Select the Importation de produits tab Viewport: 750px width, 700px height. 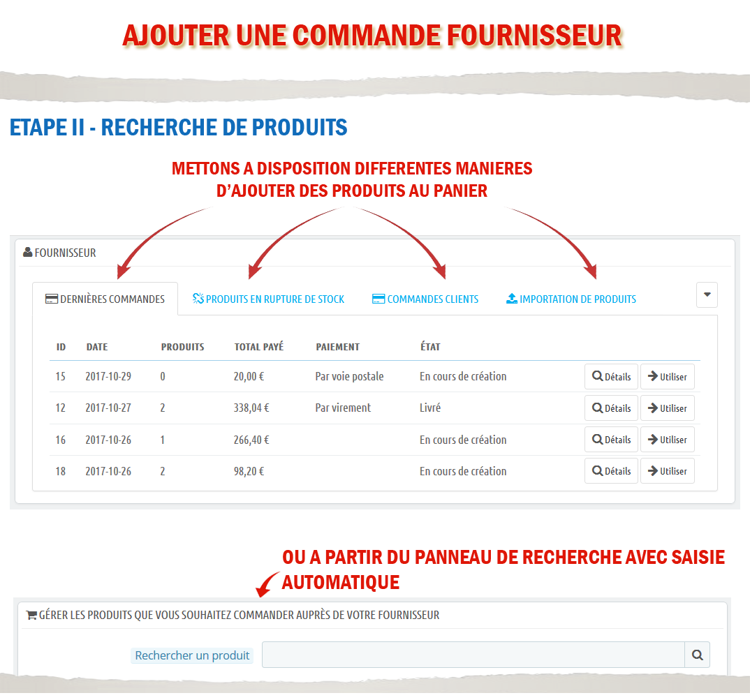578,299
